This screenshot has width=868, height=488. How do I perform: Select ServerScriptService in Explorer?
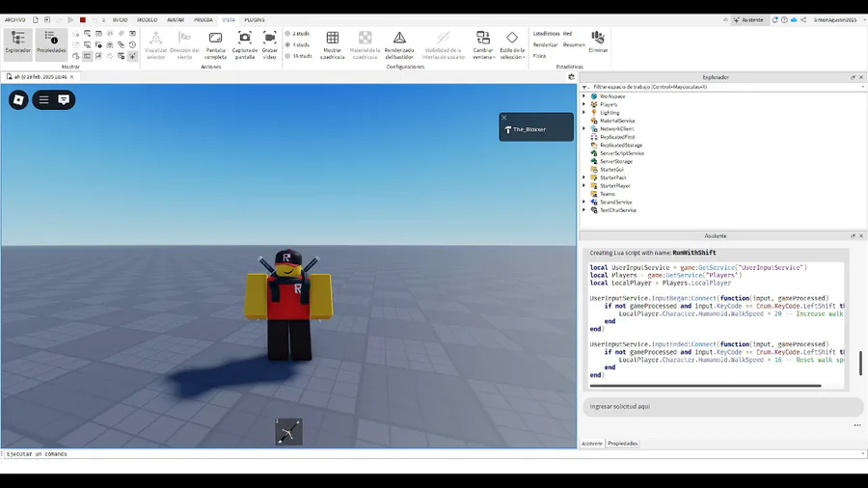(622, 153)
